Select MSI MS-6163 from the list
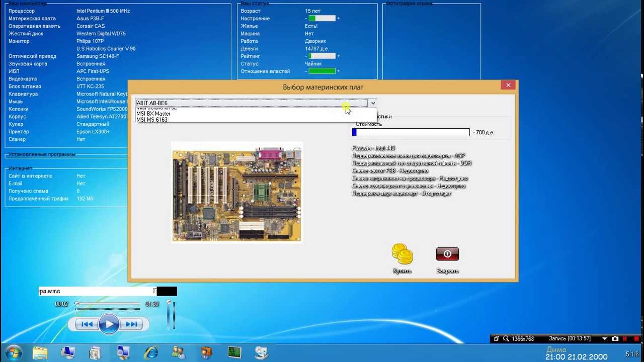Viewport: 644px width, 362px height. (x=152, y=120)
